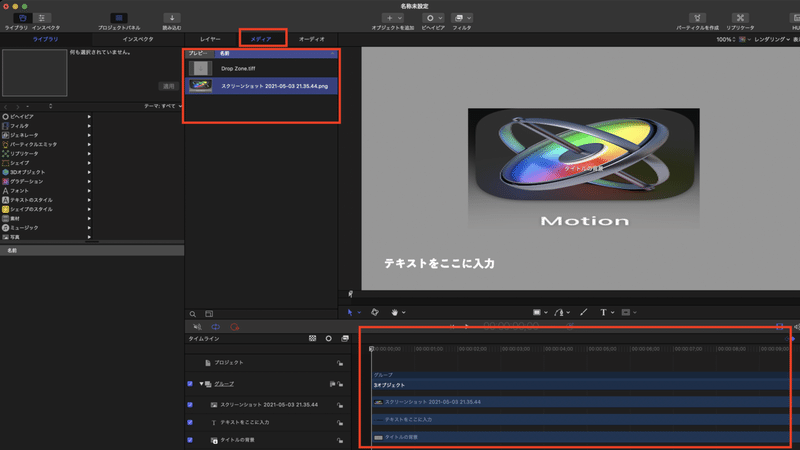Select the スクリーンショット png media row
Screen dimensions: 800x450
tap(261, 86)
